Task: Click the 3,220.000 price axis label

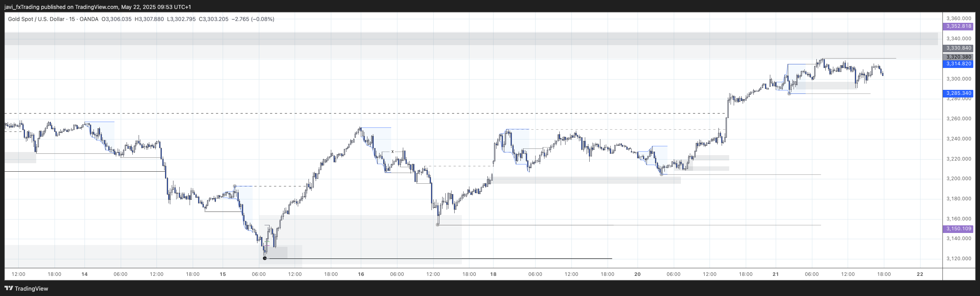Action: (959, 159)
